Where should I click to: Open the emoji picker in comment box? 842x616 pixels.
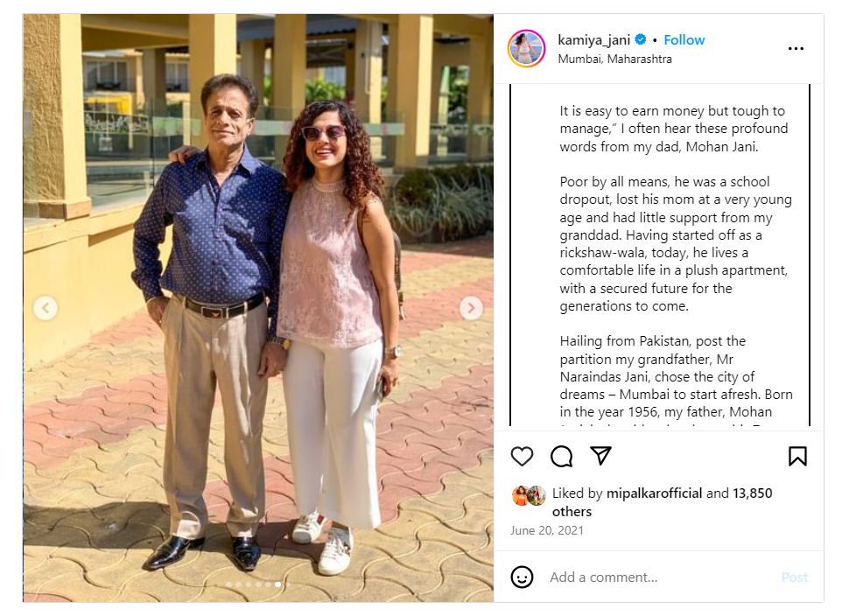pos(522,577)
